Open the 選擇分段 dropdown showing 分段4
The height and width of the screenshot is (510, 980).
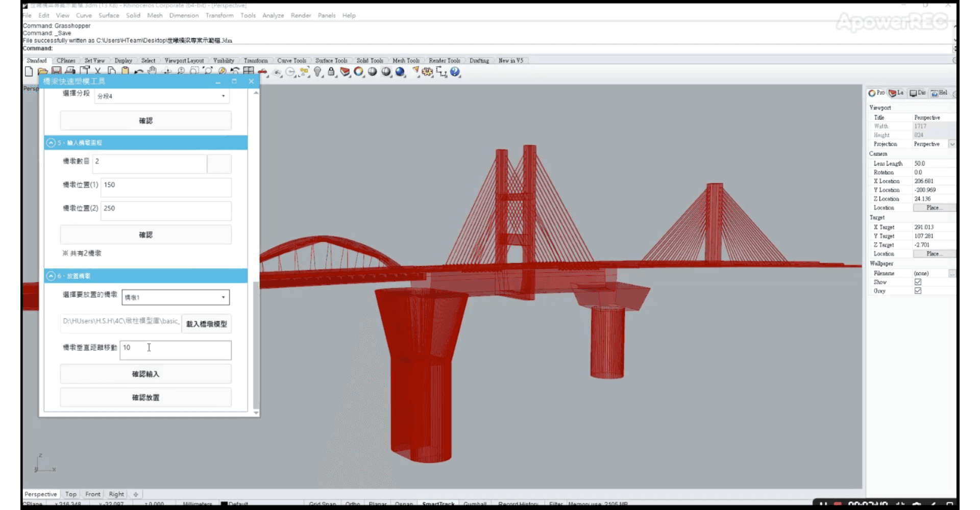(162, 96)
